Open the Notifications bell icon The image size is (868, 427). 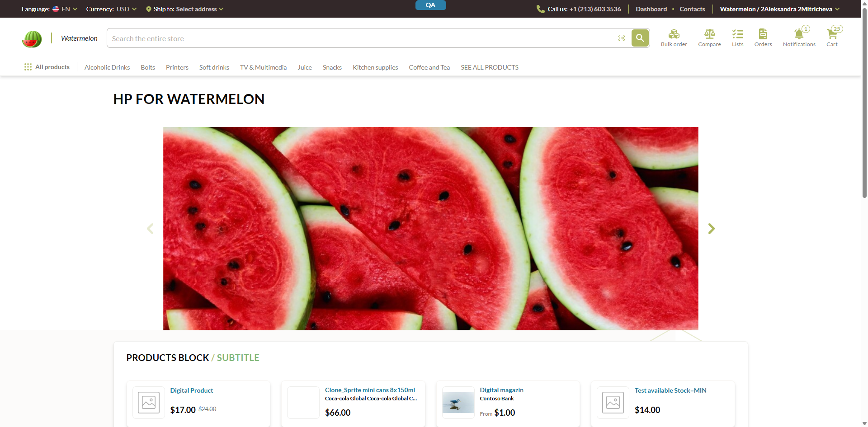coord(799,34)
